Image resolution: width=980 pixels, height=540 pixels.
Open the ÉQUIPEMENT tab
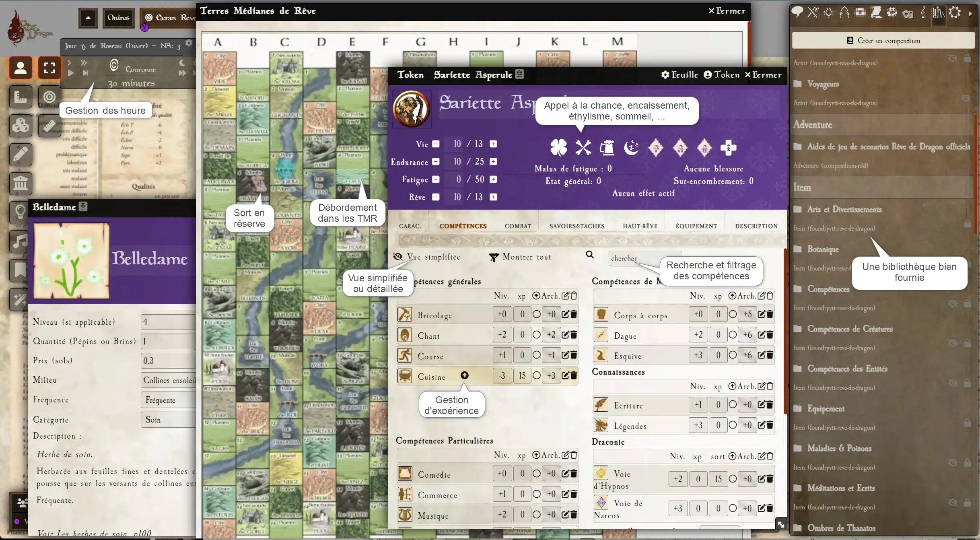696,226
